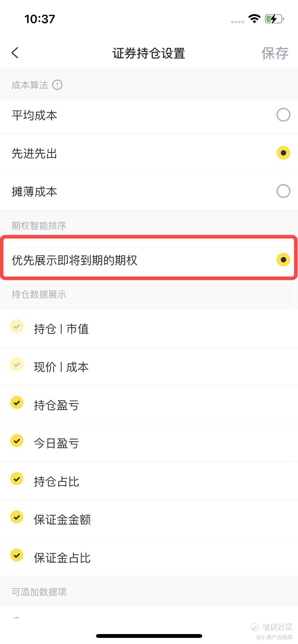Select 先进先出 radio button
298x644 pixels.
pos(283,153)
